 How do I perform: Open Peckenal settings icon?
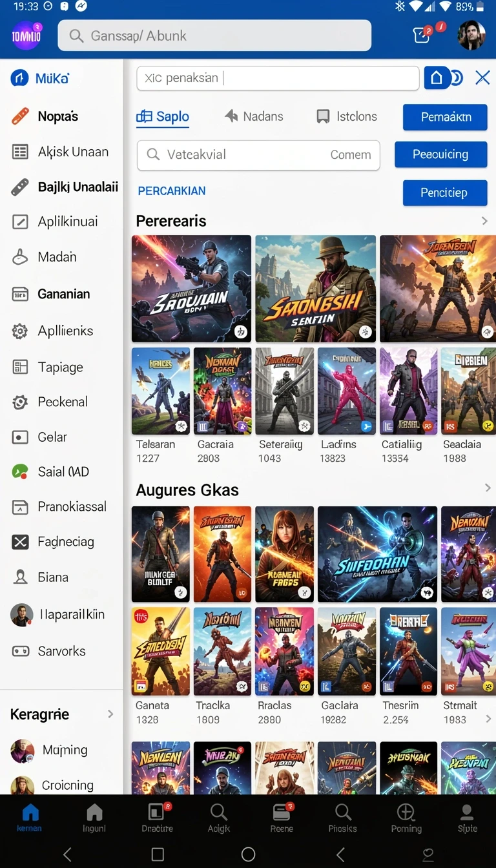pyautogui.click(x=20, y=402)
